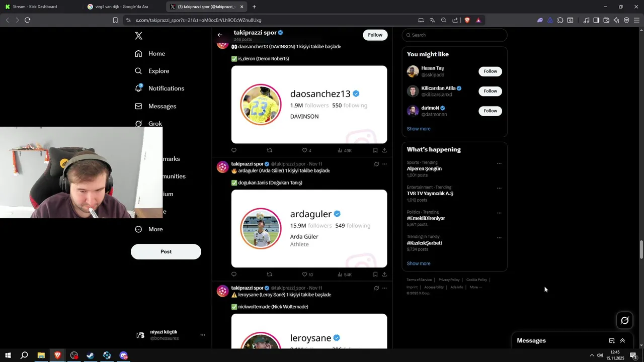This screenshot has width=644, height=362.
Task: Open OBS Studio from the taskbar
Action: pyautogui.click(x=74, y=355)
